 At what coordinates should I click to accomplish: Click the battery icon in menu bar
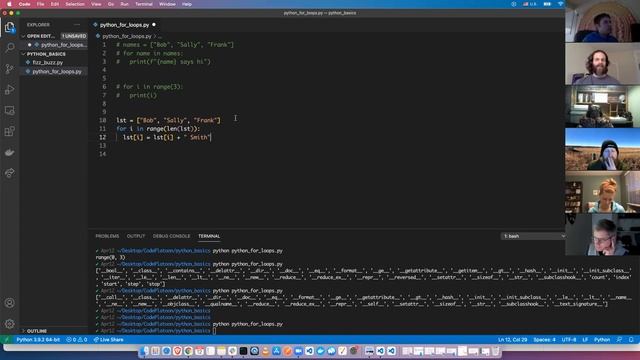(547, 4)
